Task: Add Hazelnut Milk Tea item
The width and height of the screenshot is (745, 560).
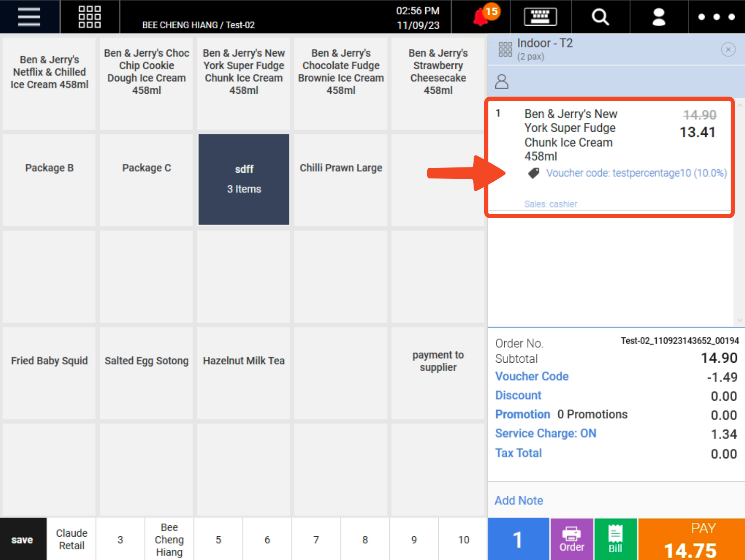Action: coord(244,373)
